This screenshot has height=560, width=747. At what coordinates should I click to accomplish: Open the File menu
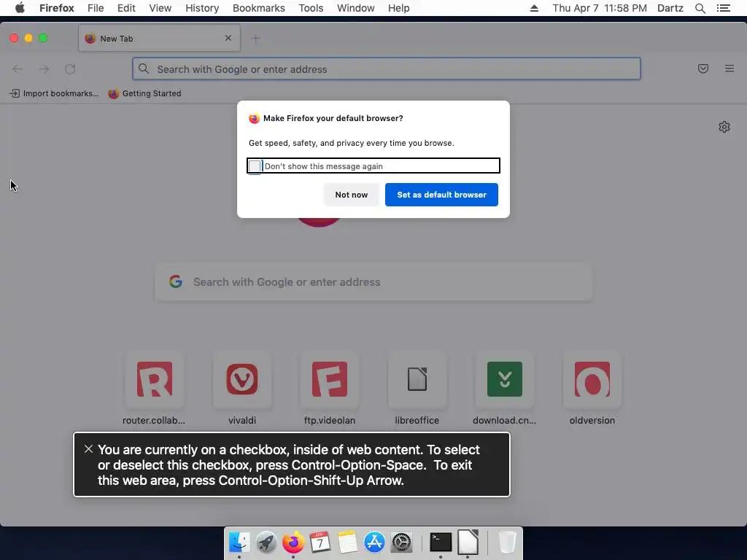pos(96,8)
